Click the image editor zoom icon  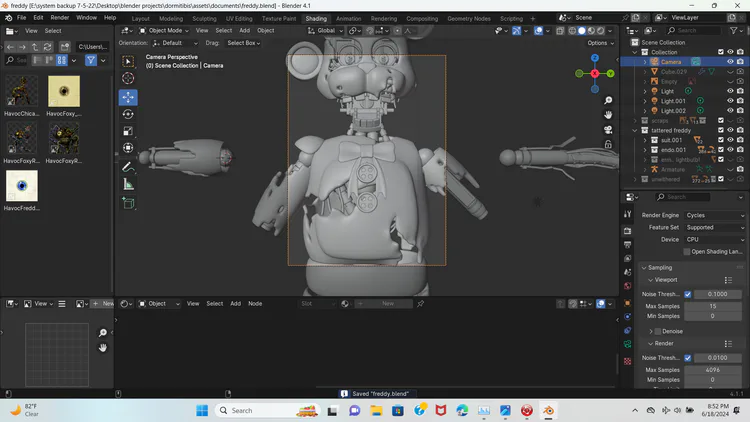pyautogui.click(x=102, y=333)
